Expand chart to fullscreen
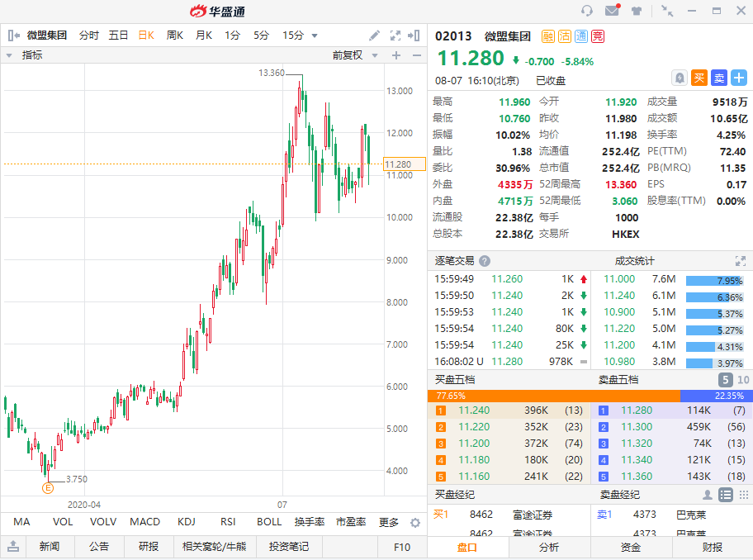 coord(395,36)
